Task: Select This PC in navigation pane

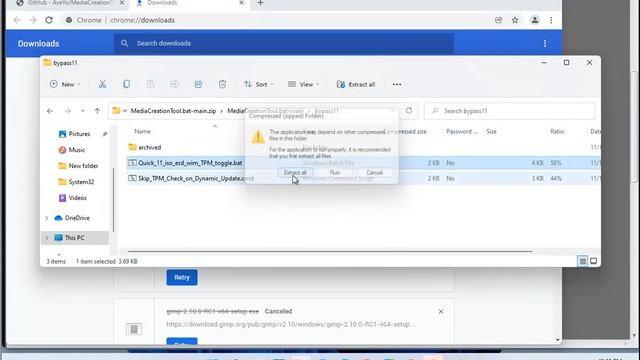Action: [75, 238]
